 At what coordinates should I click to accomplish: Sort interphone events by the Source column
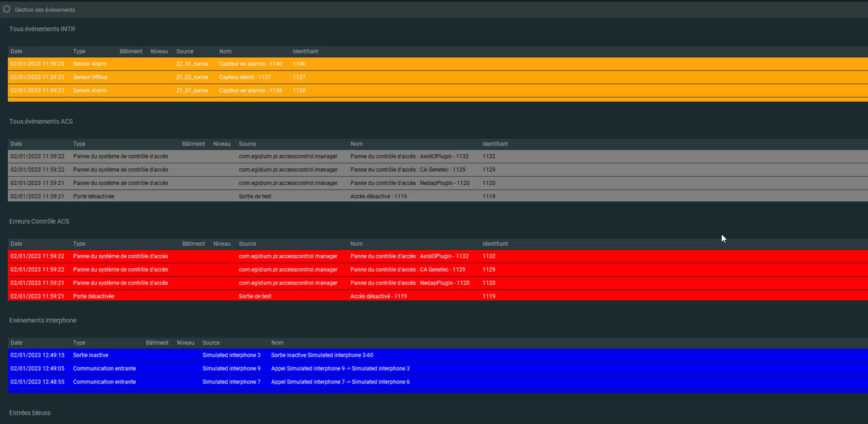(211, 343)
